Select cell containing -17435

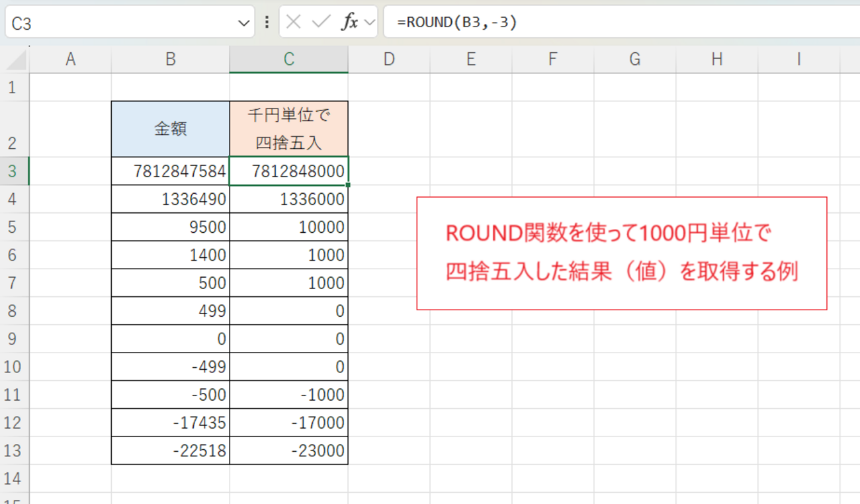click(x=171, y=423)
